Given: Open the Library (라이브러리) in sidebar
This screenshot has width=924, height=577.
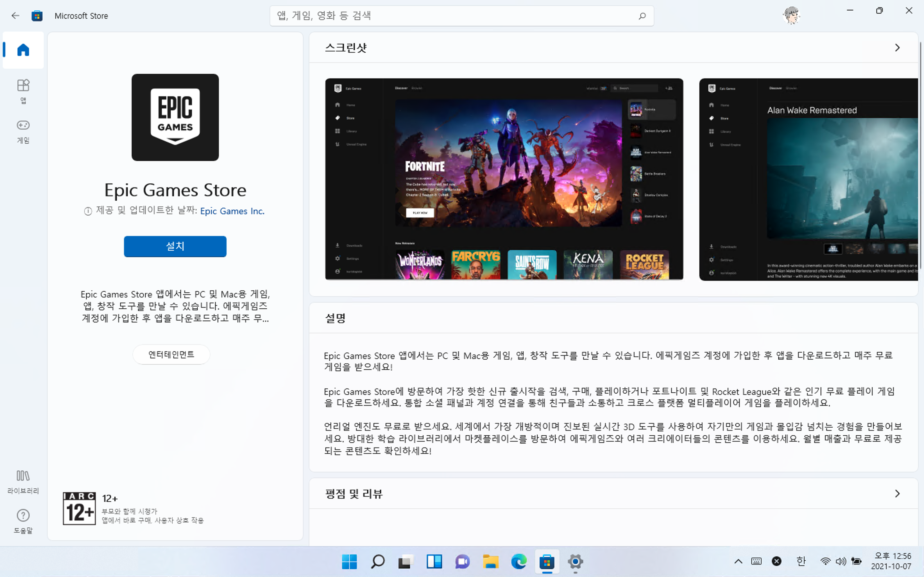Looking at the screenshot, I should [x=23, y=481].
